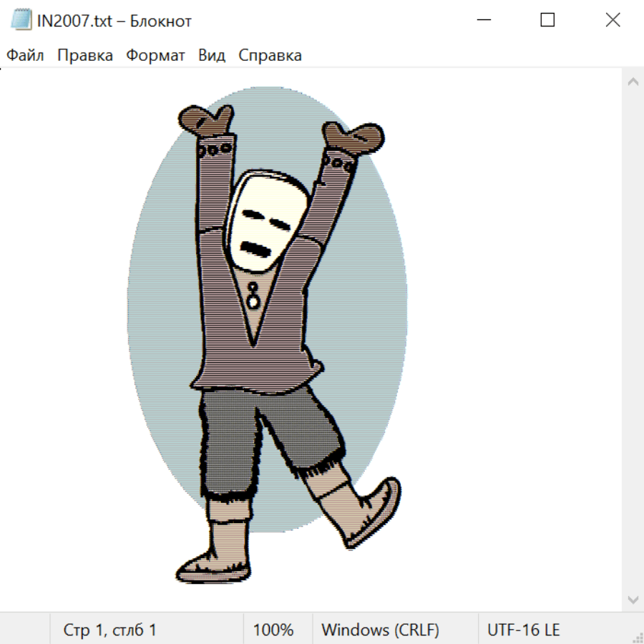Expand the Формат menu
The height and width of the screenshot is (644, 644).
click(155, 55)
